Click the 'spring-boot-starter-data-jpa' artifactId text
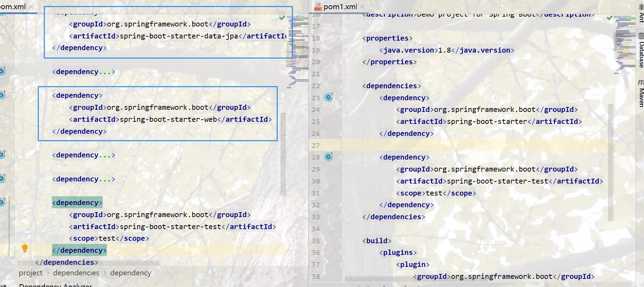The width and height of the screenshot is (644, 287). coord(179,36)
